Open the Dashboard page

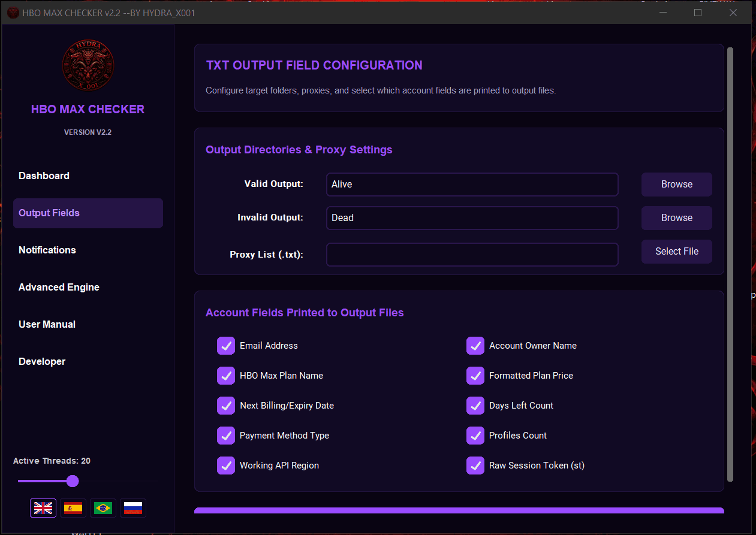pyautogui.click(x=88, y=176)
